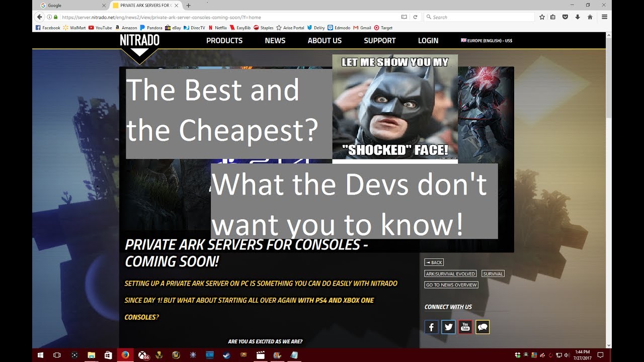644x362 pixels.
Task: Open the Action Center notifications icon
Action: point(600,355)
